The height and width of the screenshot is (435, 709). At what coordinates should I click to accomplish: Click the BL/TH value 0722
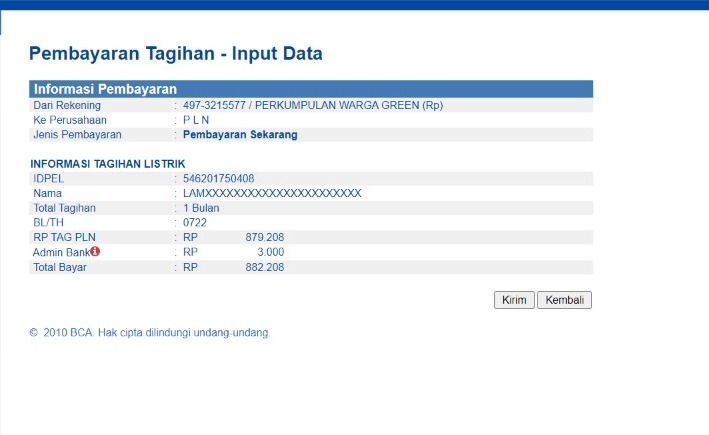tap(195, 223)
